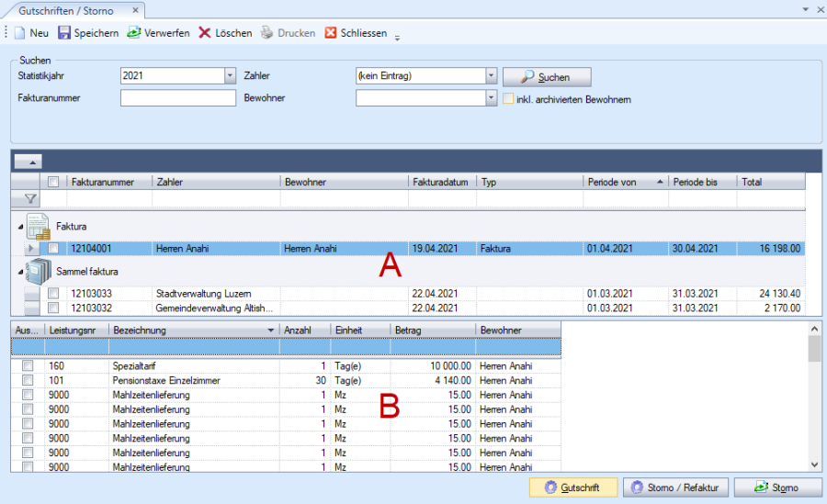Click the Fakturanummer input field
This screenshot has width=827, height=504.
click(x=177, y=98)
